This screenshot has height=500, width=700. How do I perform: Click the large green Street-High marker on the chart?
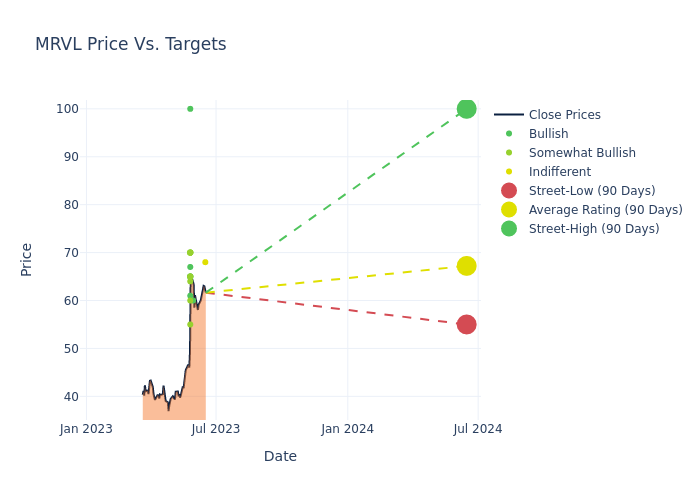click(466, 109)
